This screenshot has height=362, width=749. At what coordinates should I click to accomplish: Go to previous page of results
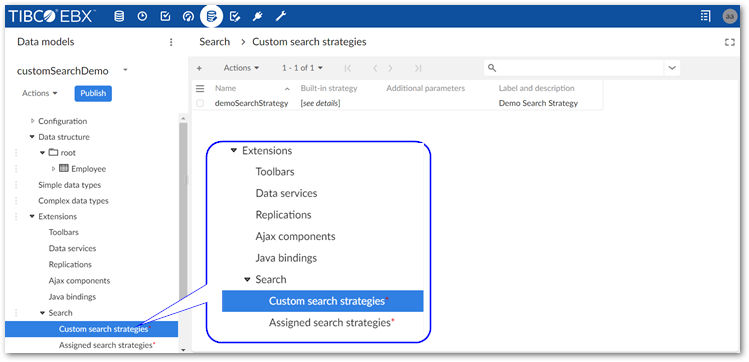(375, 68)
